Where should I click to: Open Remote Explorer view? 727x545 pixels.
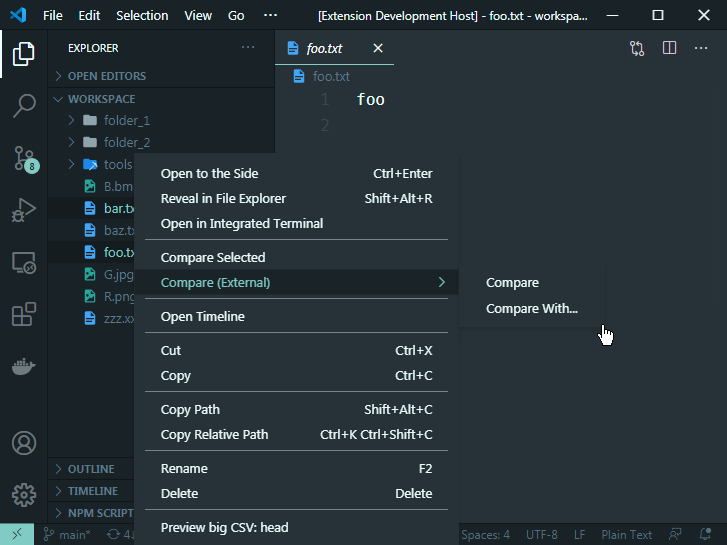click(x=24, y=263)
